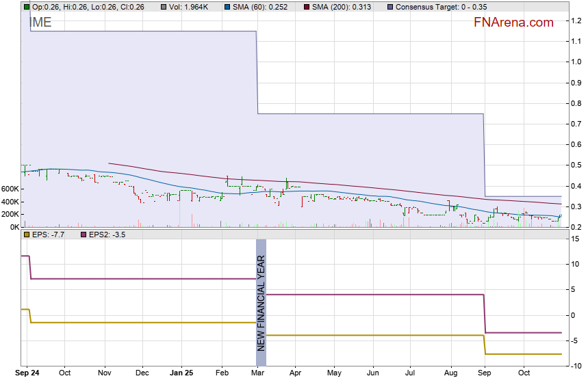Click the 600K volume axis label
The height and width of the screenshot is (387, 588).
pyautogui.click(x=10, y=189)
